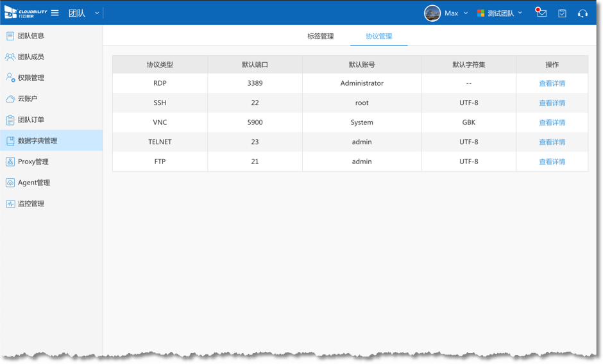Open 监控管理 sidebar item
This screenshot has width=603, height=364.
point(31,204)
